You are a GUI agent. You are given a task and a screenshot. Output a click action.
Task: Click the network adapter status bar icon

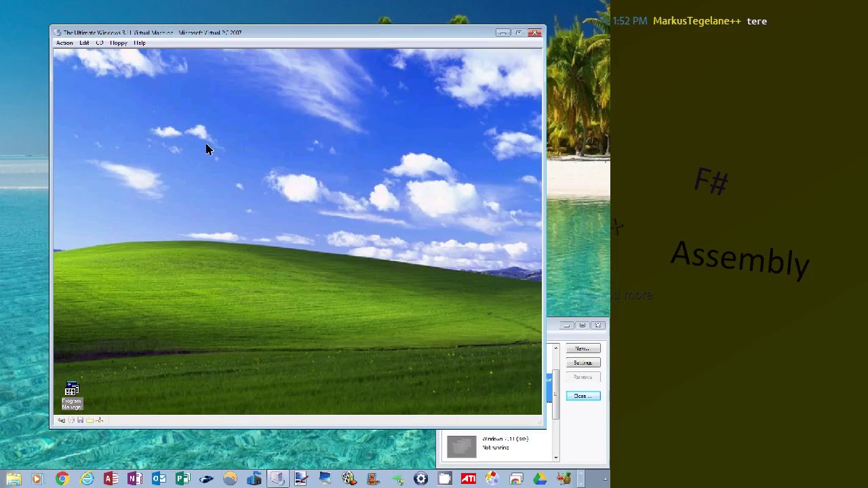[99, 420]
